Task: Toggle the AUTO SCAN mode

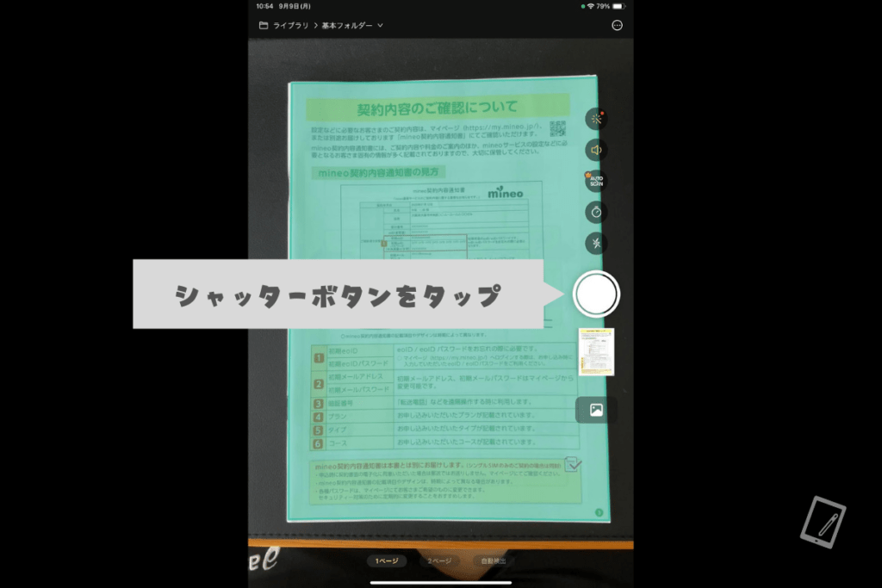Action: pyautogui.click(x=596, y=181)
